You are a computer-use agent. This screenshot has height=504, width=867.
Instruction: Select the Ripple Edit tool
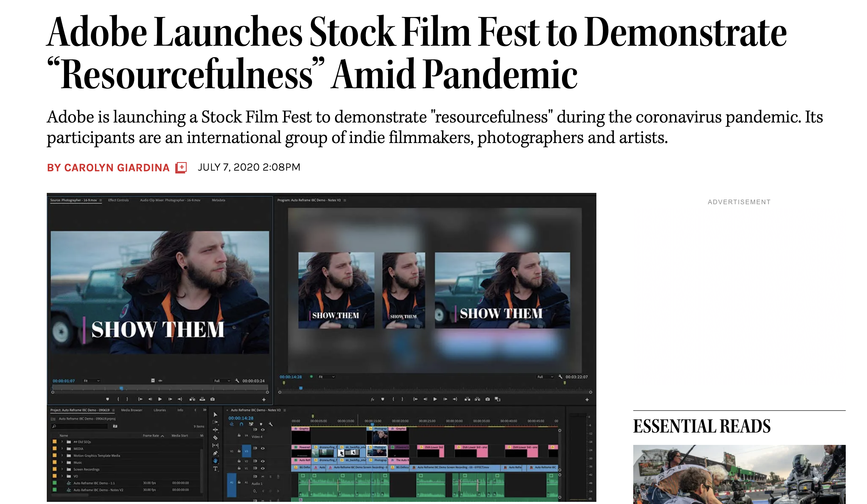coord(215,430)
